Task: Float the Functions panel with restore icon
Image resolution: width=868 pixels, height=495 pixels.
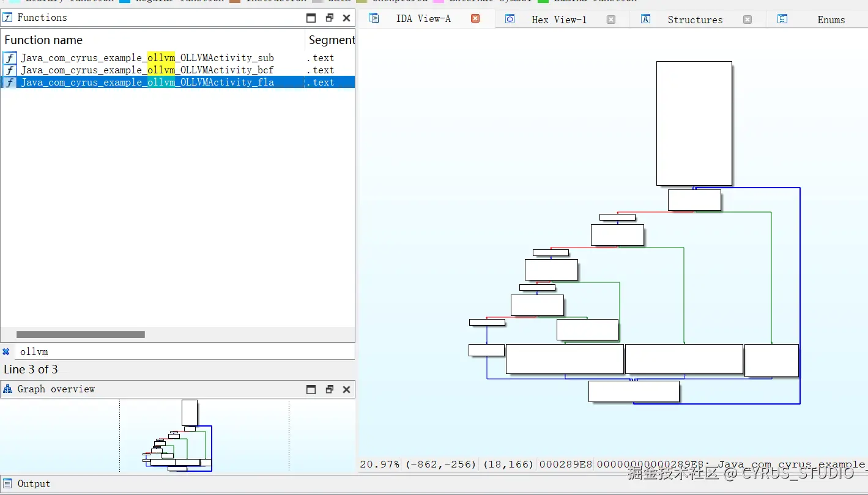Action: click(x=330, y=18)
